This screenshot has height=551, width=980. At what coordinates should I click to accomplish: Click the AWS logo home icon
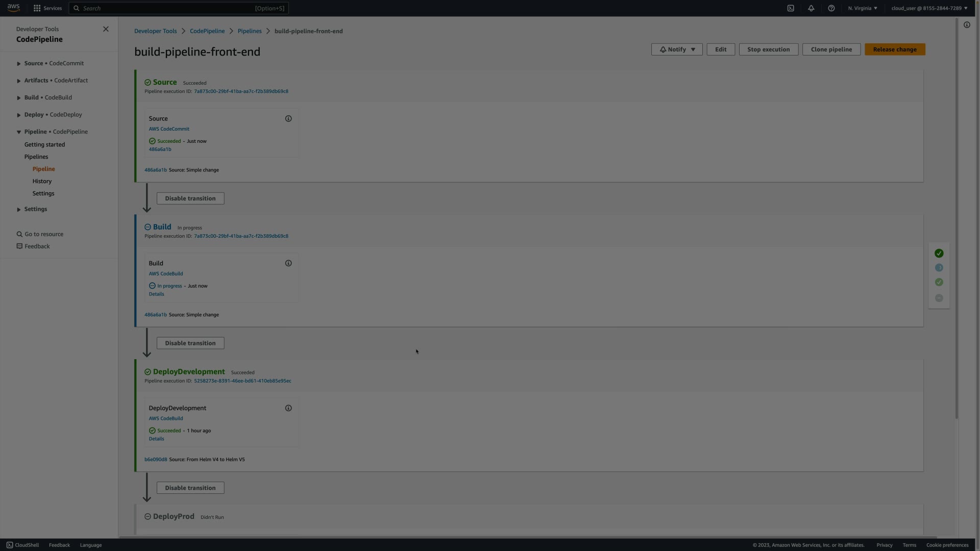(x=14, y=8)
